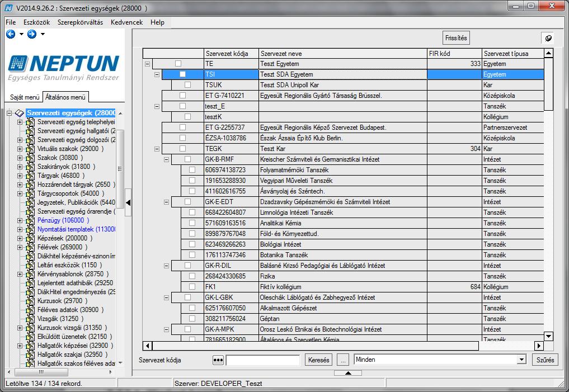Expand Képzések (200000) in the menu tree
Viewport: 569px width, 392px height.
pos(20,238)
